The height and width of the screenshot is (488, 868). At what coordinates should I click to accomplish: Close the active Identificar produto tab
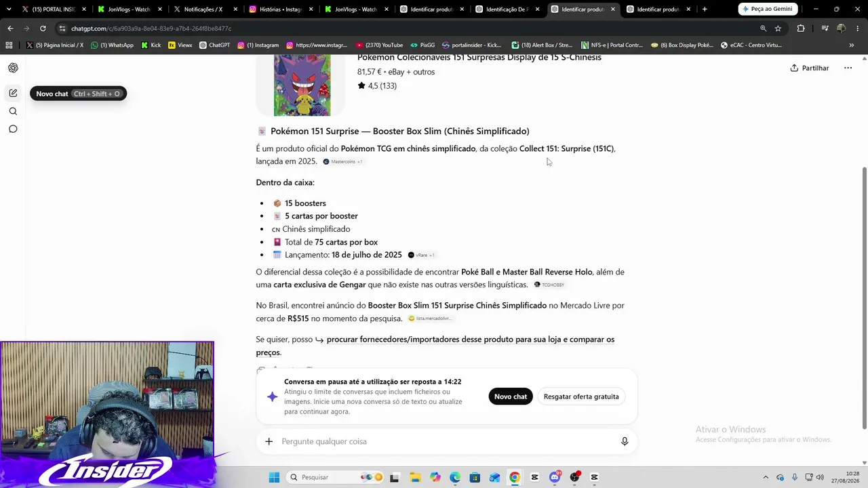(613, 9)
